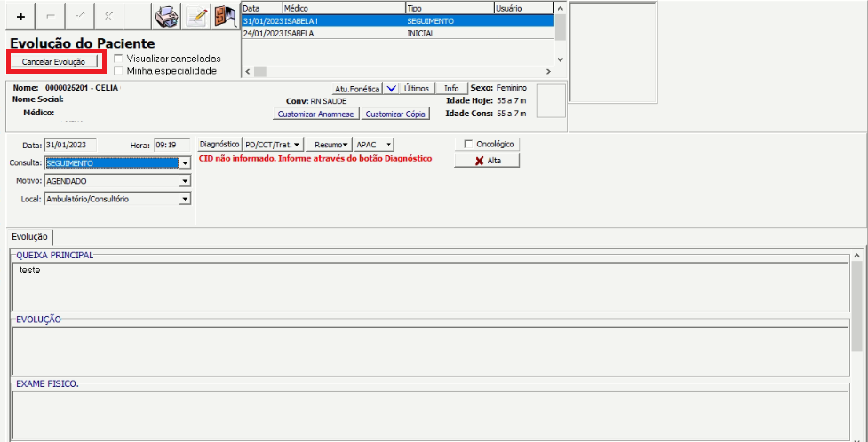Image resolution: width=868 pixels, height=442 pixels.
Task: Click the Data column header
Action: point(262,8)
